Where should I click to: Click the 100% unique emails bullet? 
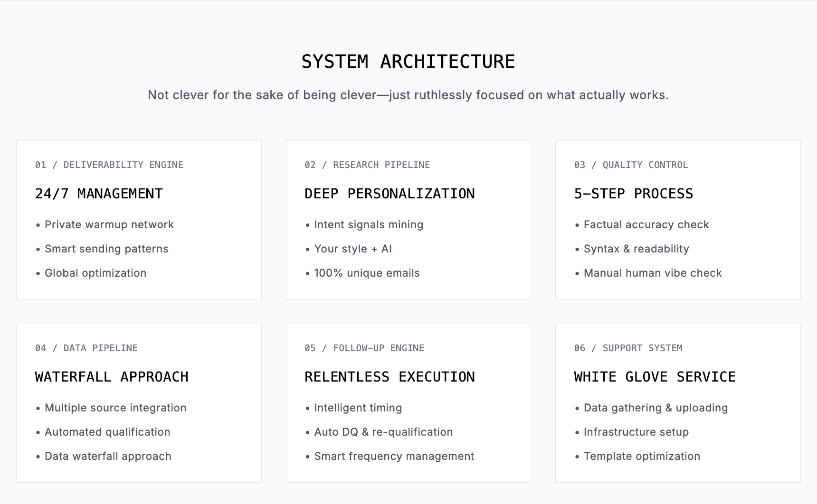coord(367,273)
